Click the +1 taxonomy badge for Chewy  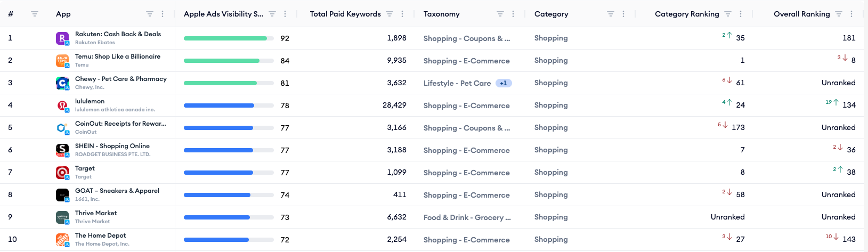click(x=504, y=83)
